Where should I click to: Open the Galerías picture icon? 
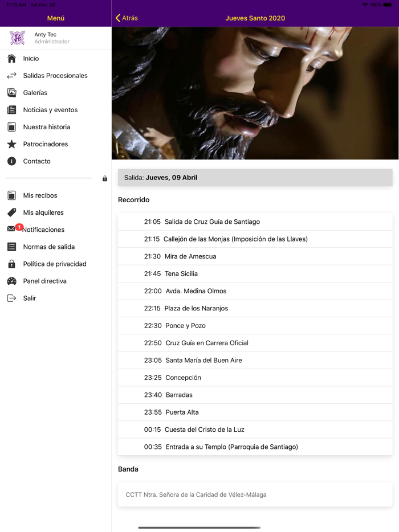[x=11, y=93]
